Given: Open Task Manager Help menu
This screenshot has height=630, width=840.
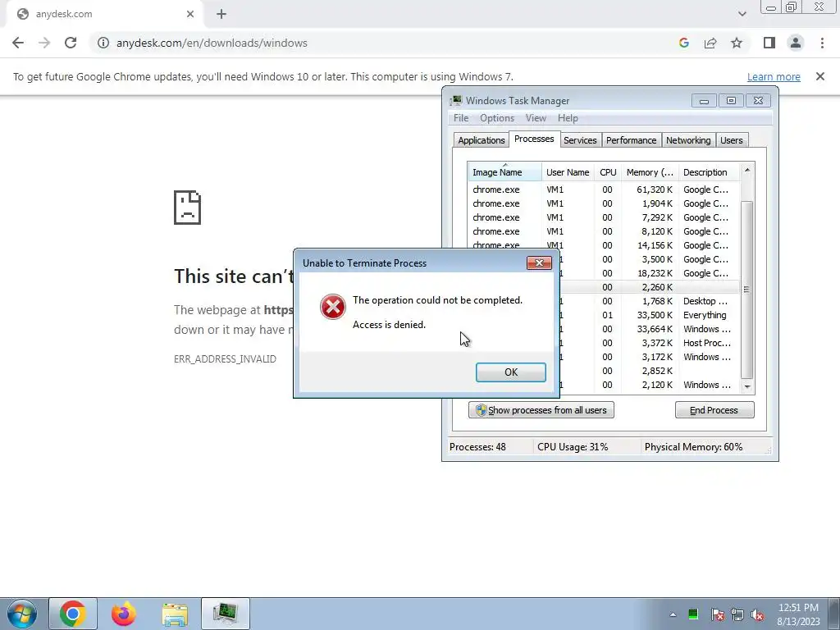Looking at the screenshot, I should pyautogui.click(x=568, y=118).
